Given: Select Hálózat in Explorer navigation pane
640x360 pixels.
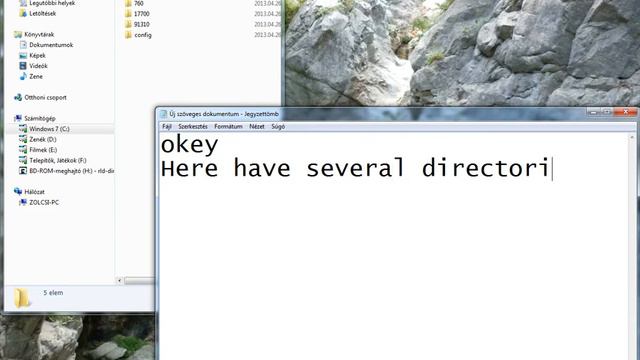Looking at the screenshot, I should pos(34,192).
